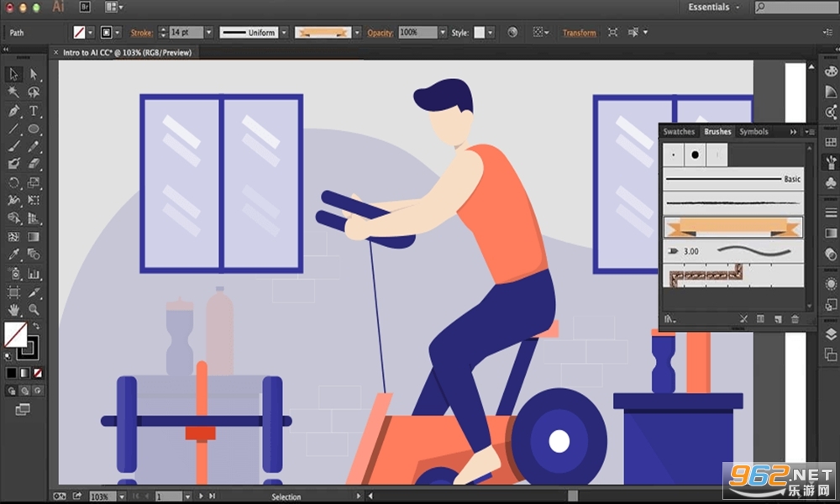The image size is (840, 504).
Task: Go to next artboard
Action: click(x=202, y=496)
